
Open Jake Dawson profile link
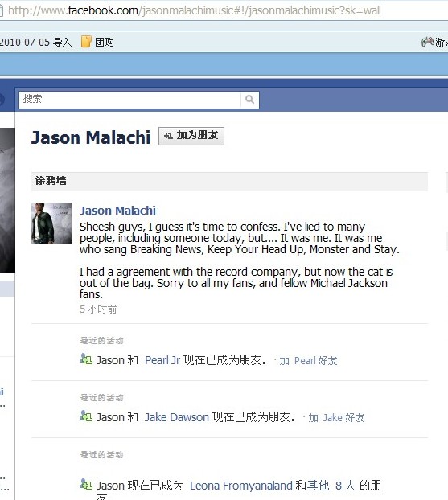point(177,417)
